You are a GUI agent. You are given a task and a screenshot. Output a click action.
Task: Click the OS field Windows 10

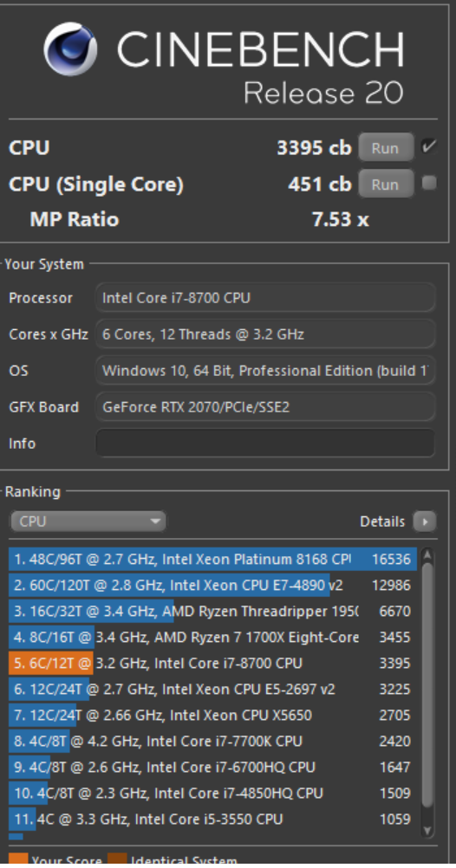265,371
